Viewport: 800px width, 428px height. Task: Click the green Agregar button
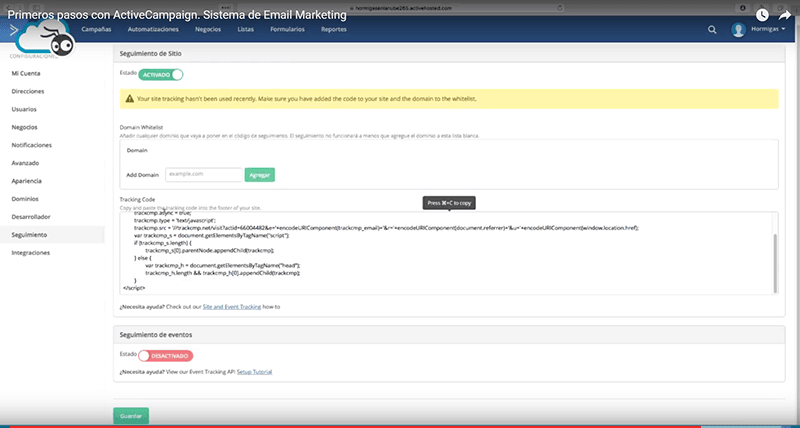(260, 174)
